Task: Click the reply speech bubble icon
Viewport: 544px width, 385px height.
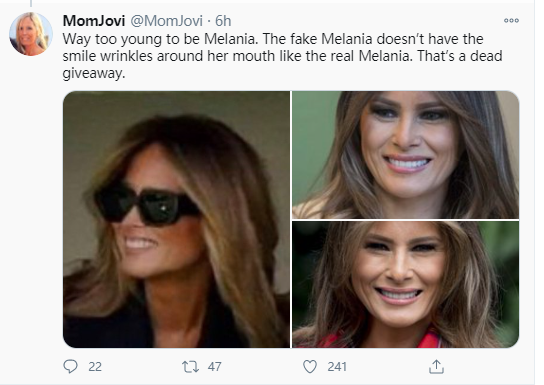Action: (70, 366)
